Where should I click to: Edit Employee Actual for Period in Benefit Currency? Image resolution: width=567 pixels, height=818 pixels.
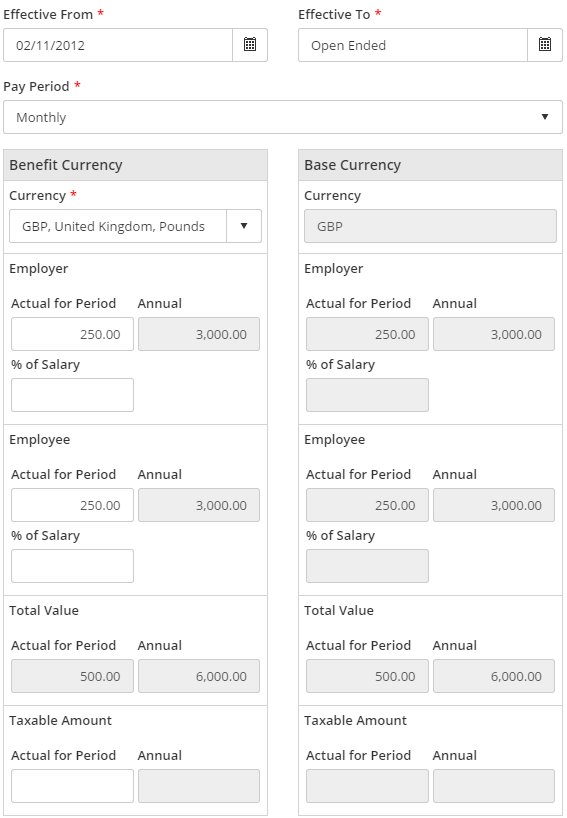[73, 505]
